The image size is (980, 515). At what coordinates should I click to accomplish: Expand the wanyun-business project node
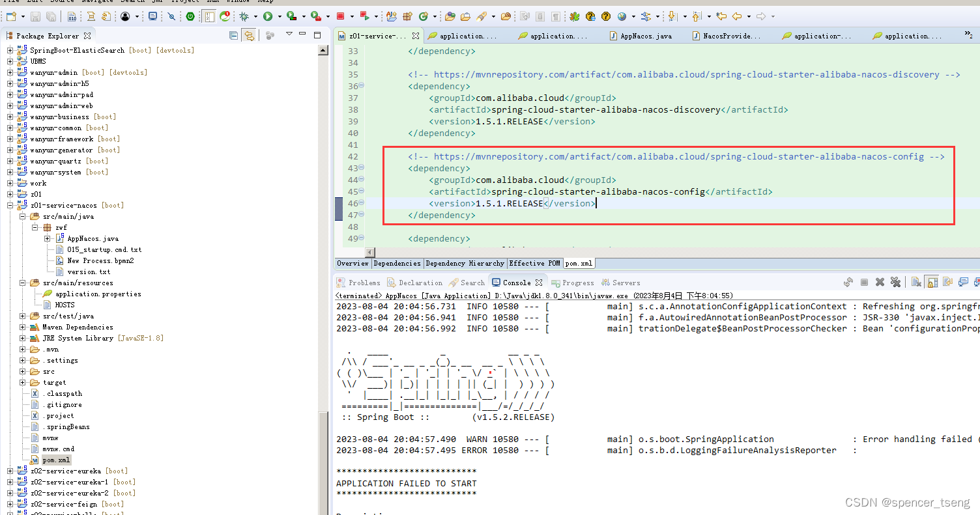pos(10,117)
